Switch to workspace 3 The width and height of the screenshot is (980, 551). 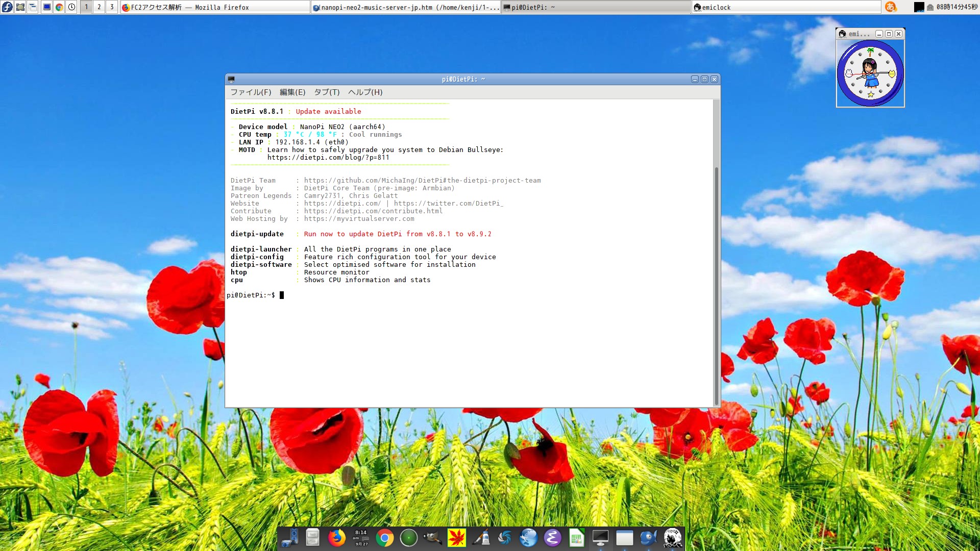pos(112,7)
